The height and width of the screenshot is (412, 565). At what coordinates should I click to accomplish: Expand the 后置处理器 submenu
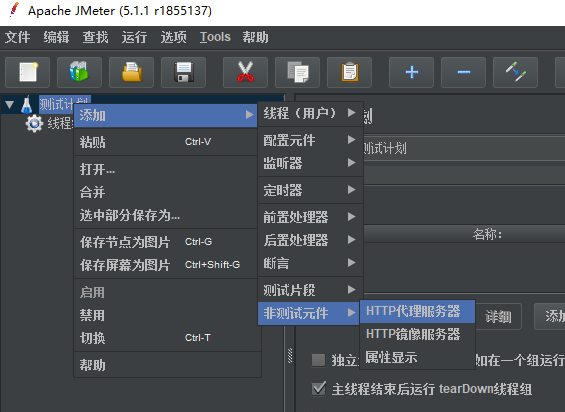click(x=310, y=240)
